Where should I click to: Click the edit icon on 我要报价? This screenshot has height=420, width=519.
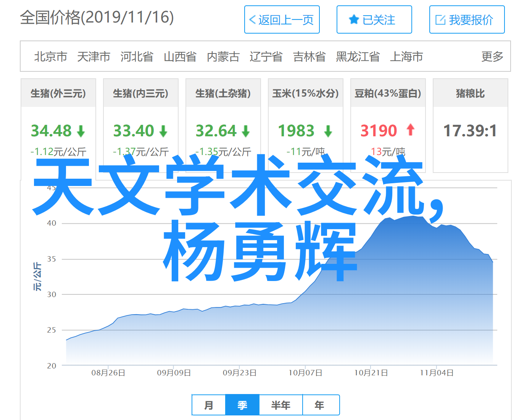(x=440, y=20)
